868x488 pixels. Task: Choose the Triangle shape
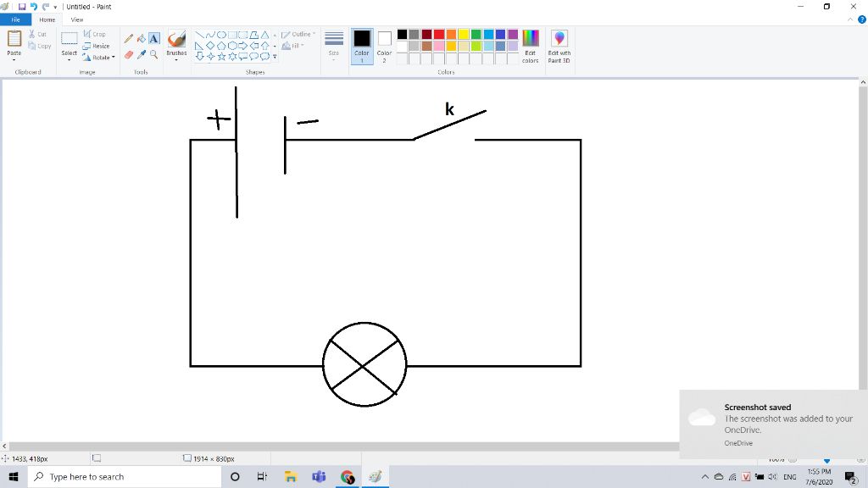tap(265, 35)
